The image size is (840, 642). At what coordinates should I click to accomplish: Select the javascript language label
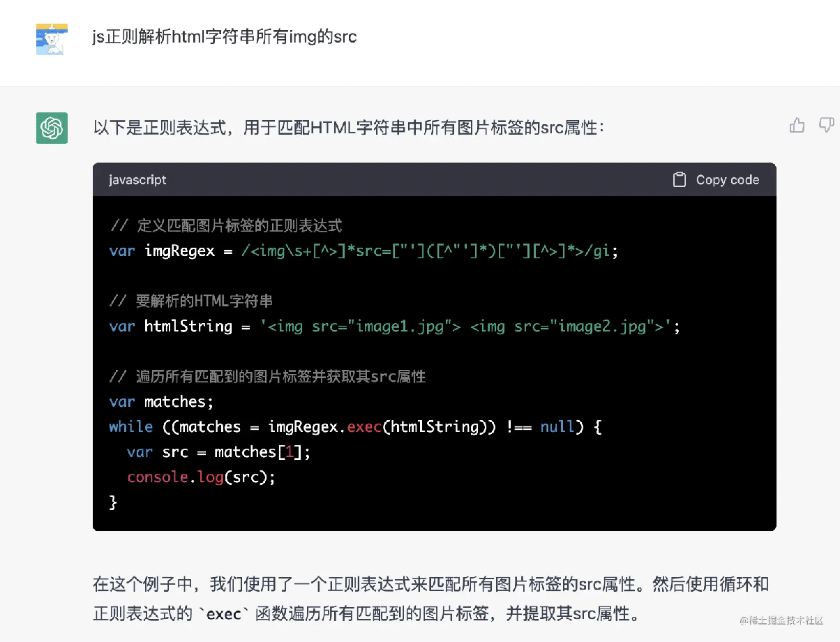137,179
